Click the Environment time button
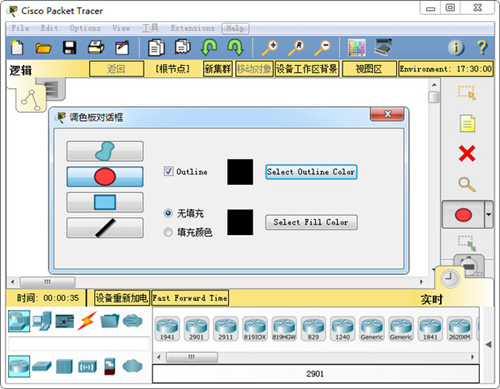 [446, 69]
